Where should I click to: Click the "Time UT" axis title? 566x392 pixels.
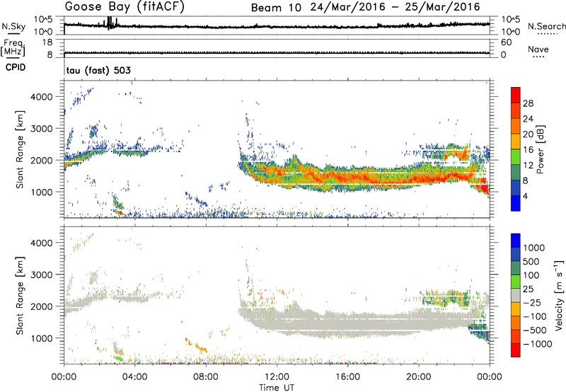coord(277,388)
